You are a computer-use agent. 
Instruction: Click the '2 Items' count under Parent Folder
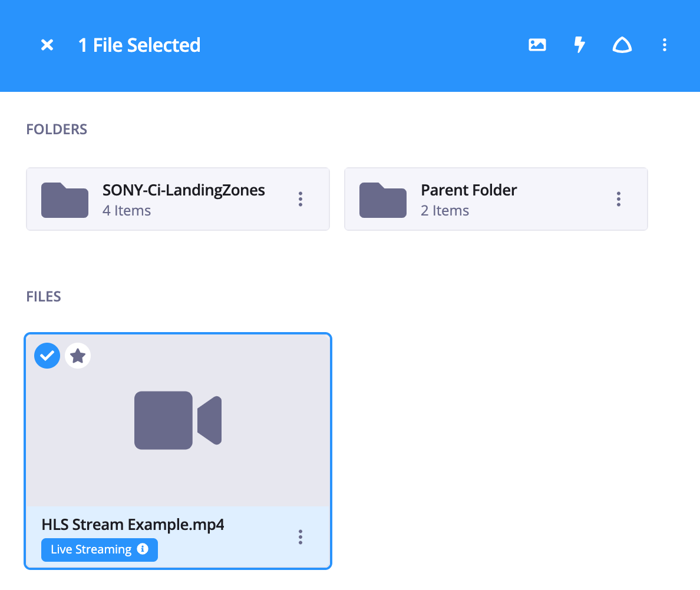point(445,210)
